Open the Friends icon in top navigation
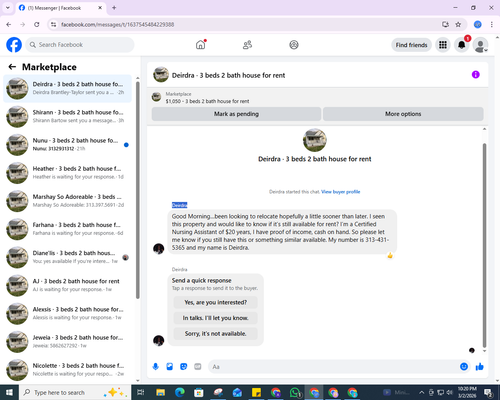Viewport: 500px width, 400px height. click(247, 45)
